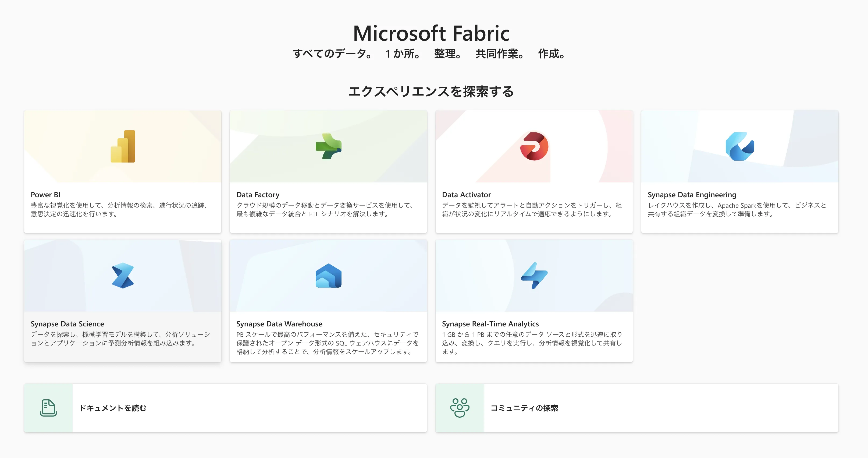This screenshot has width=868, height=458.
Task: Select the Power BI experience card
Action: [x=122, y=171]
